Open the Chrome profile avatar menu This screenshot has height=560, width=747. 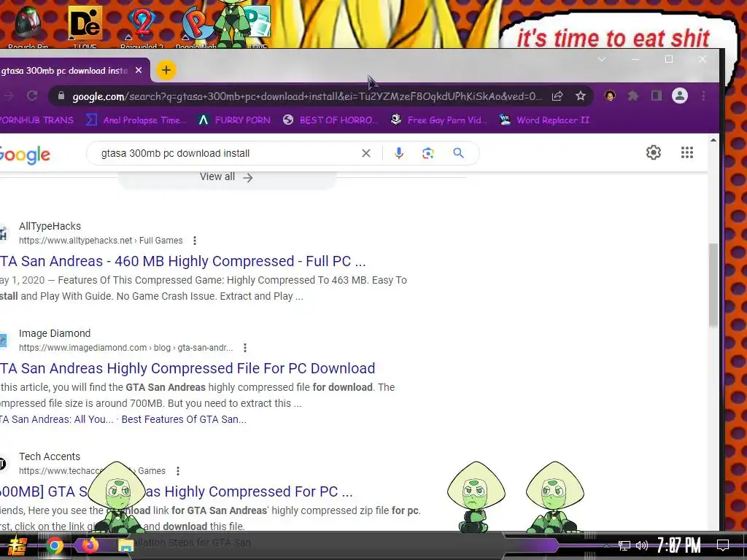(x=680, y=96)
